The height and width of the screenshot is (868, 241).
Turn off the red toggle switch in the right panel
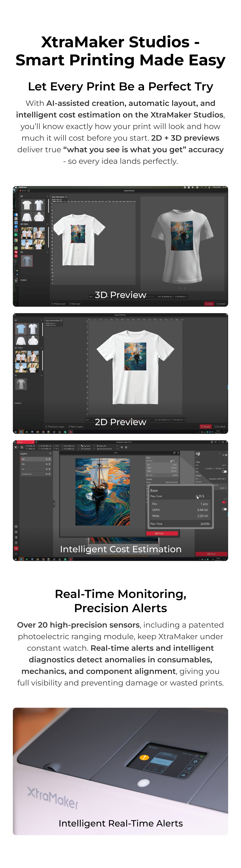224,502
